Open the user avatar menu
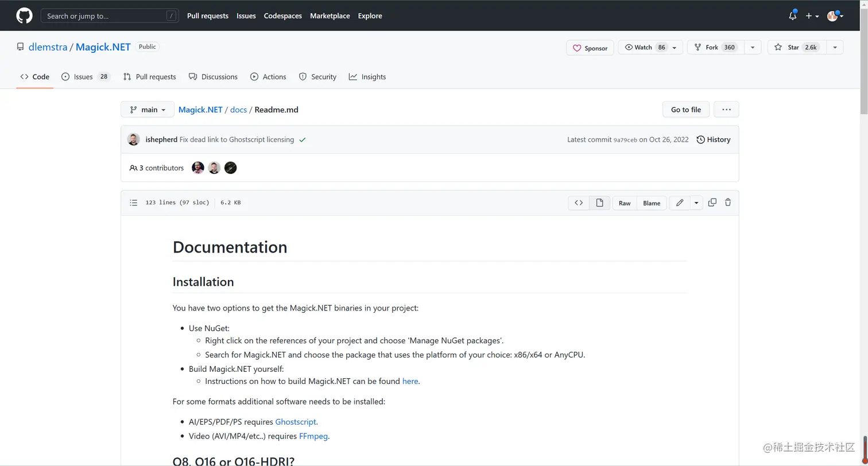Image resolution: width=868 pixels, height=466 pixels. (x=835, y=16)
